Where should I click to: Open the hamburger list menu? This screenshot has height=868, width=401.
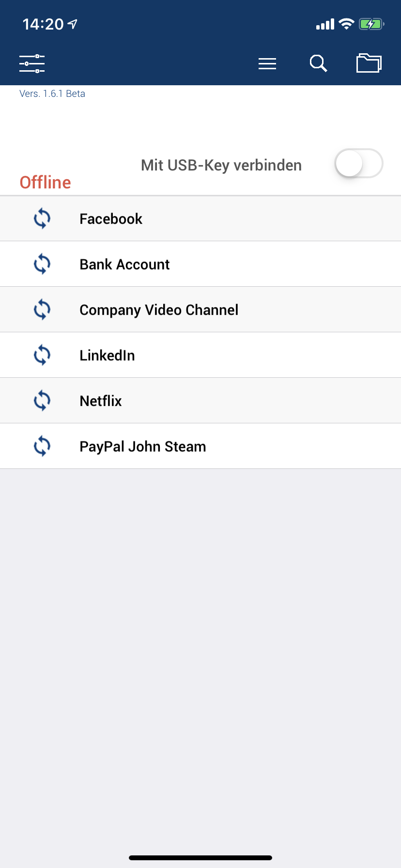click(x=267, y=63)
